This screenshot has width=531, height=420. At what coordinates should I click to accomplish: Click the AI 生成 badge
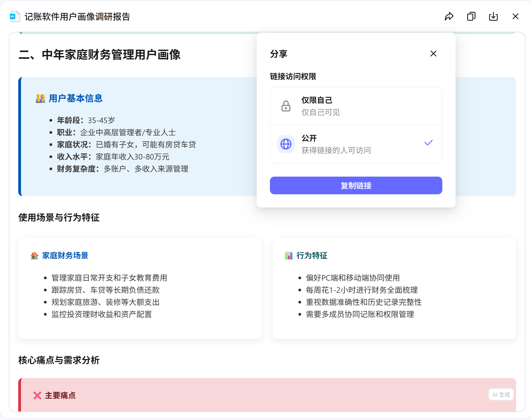coord(501,394)
